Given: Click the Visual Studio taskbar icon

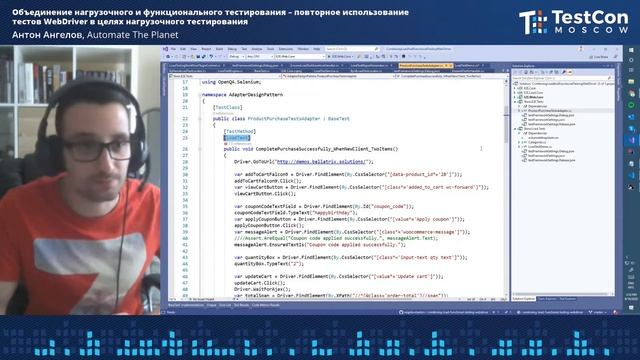Looking at the screenshot, I should tap(631, 140).
